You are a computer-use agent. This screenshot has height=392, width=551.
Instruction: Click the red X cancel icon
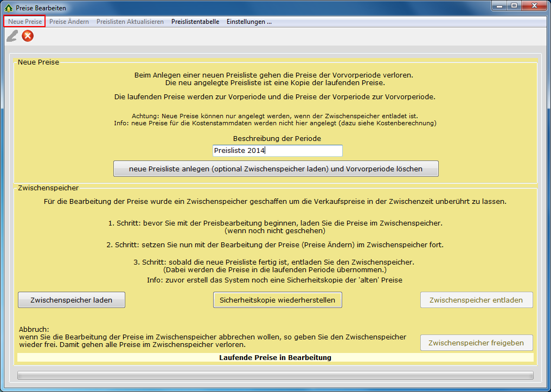(x=28, y=36)
